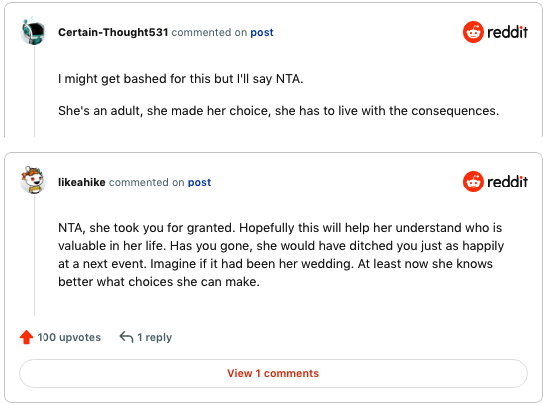Collapse the first comment using its thread line
Screen dimensions: 543x405
tap(34, 91)
